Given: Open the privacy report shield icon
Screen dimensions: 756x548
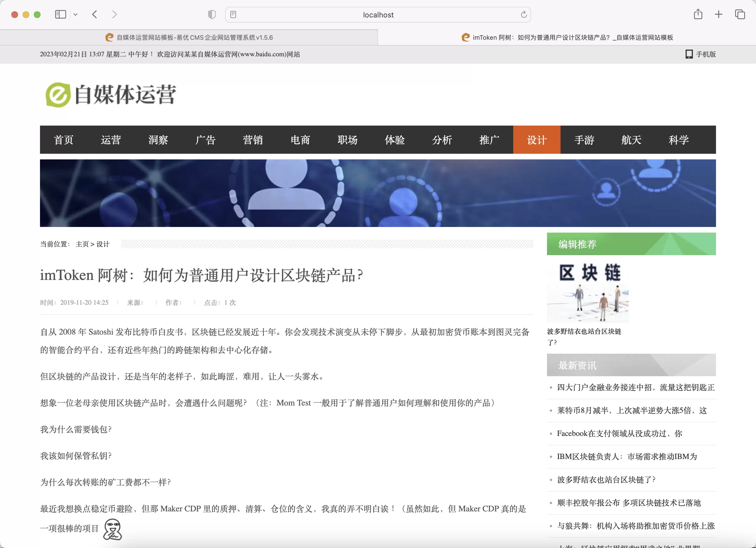Looking at the screenshot, I should pyautogui.click(x=212, y=15).
